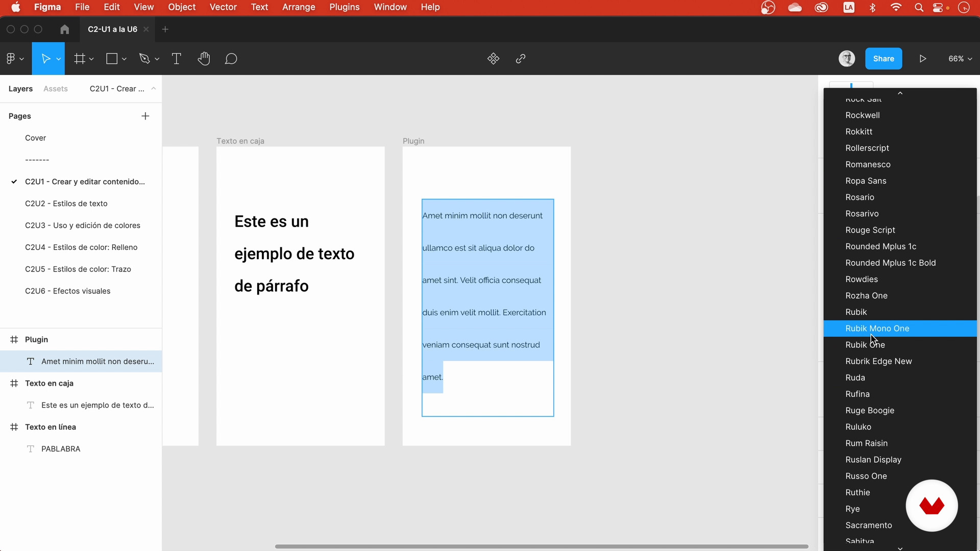Screen dimensions: 980x551
Task: Start the prototype Present play button
Action: pos(923,59)
